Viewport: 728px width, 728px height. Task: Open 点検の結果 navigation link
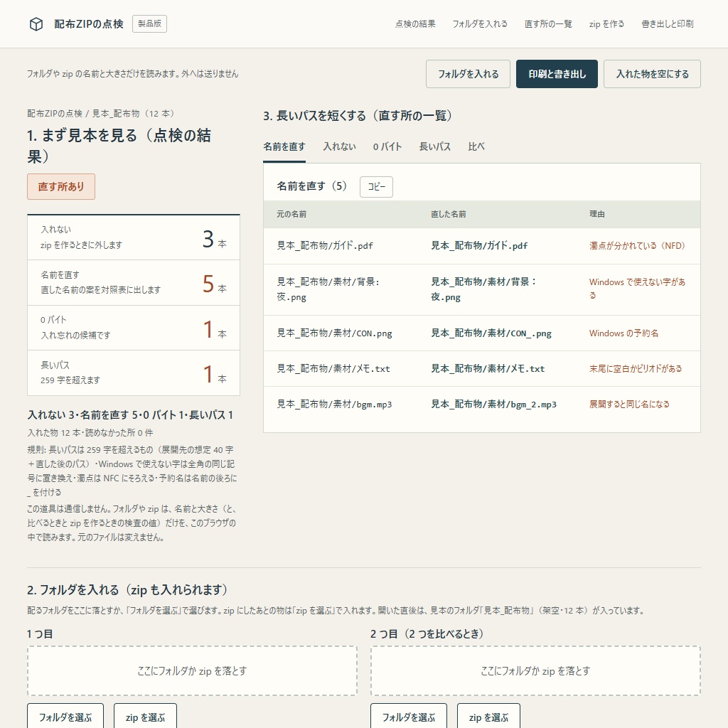(x=415, y=23)
